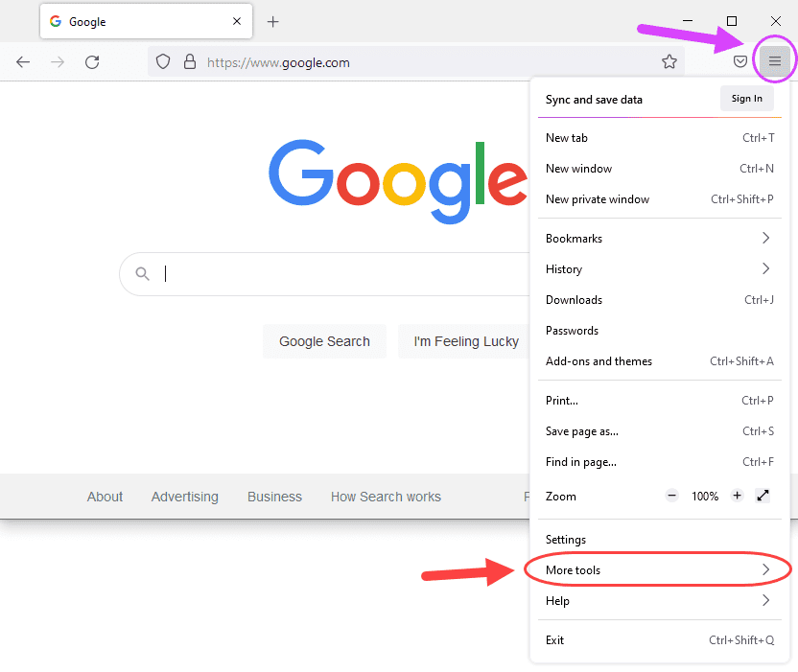Maximize the Firefox window
Viewport: 798px width, 672px height.
click(x=731, y=21)
